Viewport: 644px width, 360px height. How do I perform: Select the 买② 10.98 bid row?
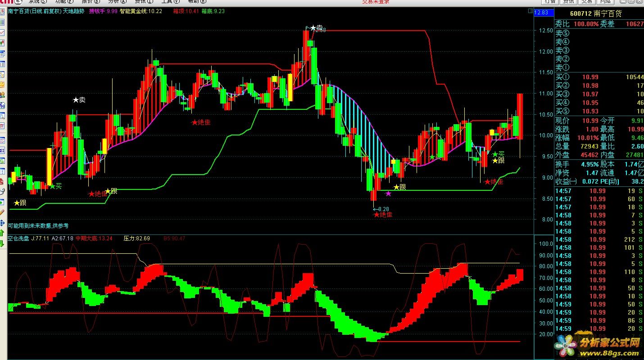[x=599, y=85]
